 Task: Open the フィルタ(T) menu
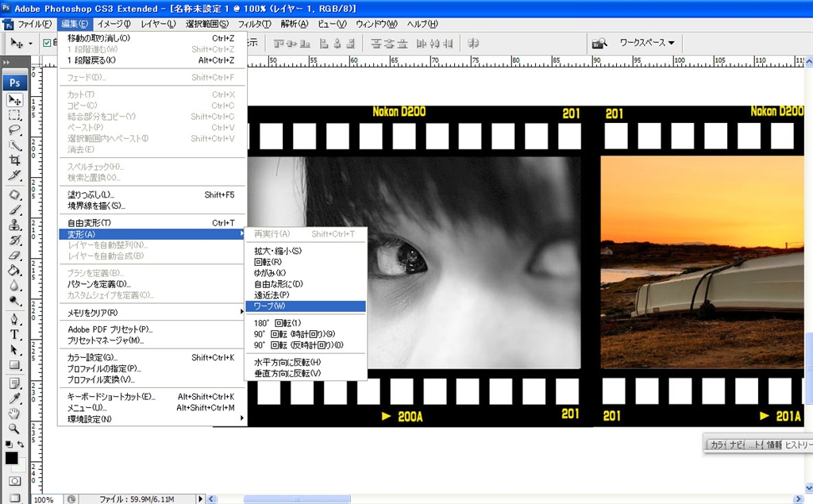pos(254,24)
